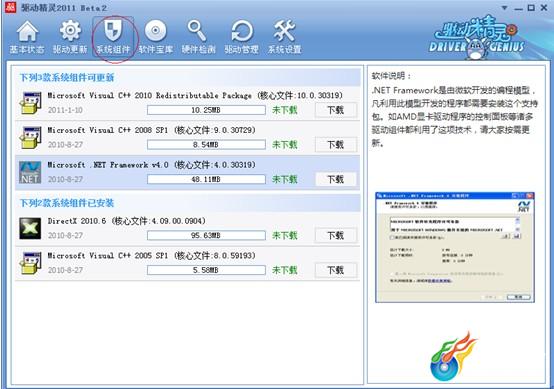
Task: Select the 下列2款系统组件已安装 header
Action: coord(67,203)
